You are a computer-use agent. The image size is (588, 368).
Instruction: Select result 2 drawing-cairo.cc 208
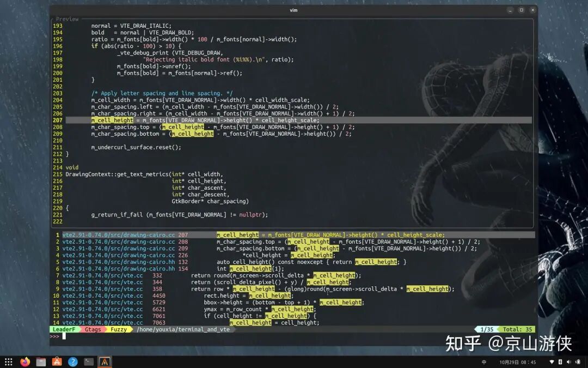click(x=292, y=242)
